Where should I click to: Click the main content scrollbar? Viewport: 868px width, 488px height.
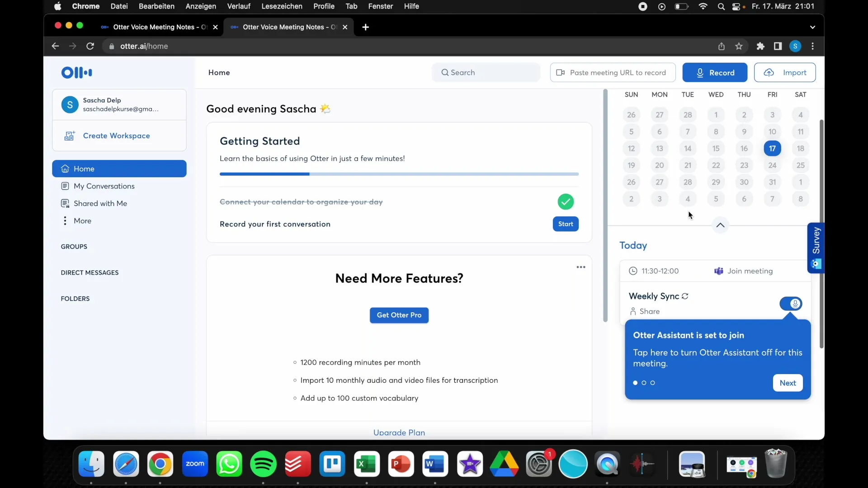tap(605, 206)
